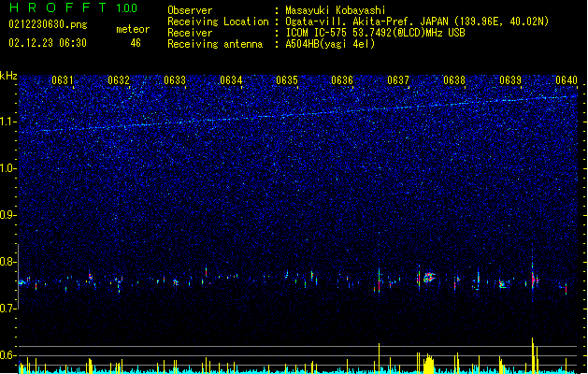Image resolution: width=588 pixels, height=374 pixels.
Task: Click the Receiver label
Action: point(190,33)
